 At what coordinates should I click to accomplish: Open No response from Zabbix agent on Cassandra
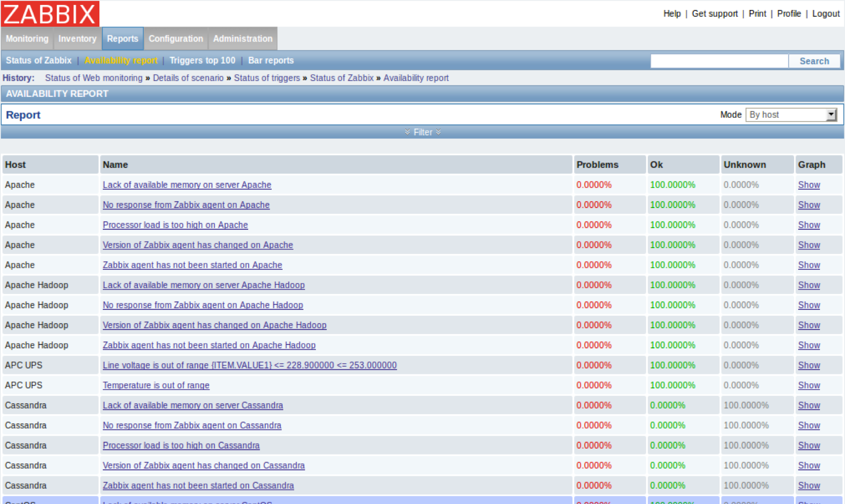tap(192, 425)
